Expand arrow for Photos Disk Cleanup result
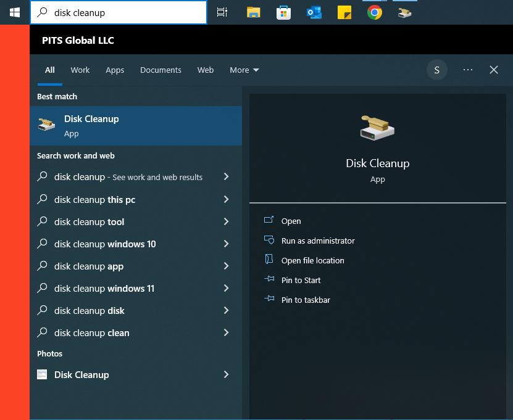 (226, 374)
